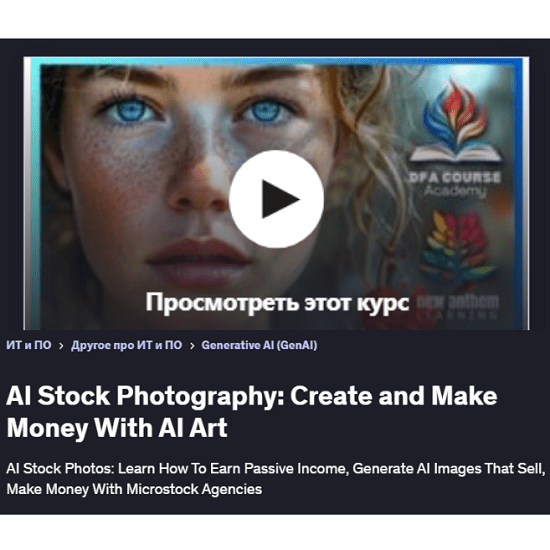Select the course title 'AI Stock Photography'
Image resolution: width=550 pixels, height=550 pixels.
point(145,396)
